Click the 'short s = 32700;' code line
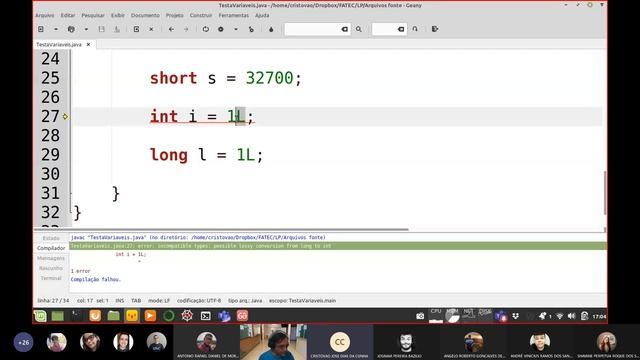The height and width of the screenshot is (360, 640). click(x=226, y=78)
